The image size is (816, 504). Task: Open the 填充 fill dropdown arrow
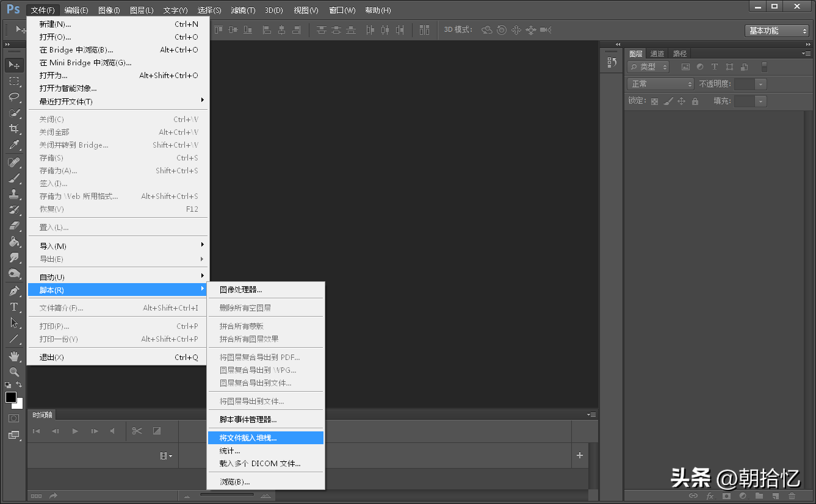pyautogui.click(x=760, y=101)
